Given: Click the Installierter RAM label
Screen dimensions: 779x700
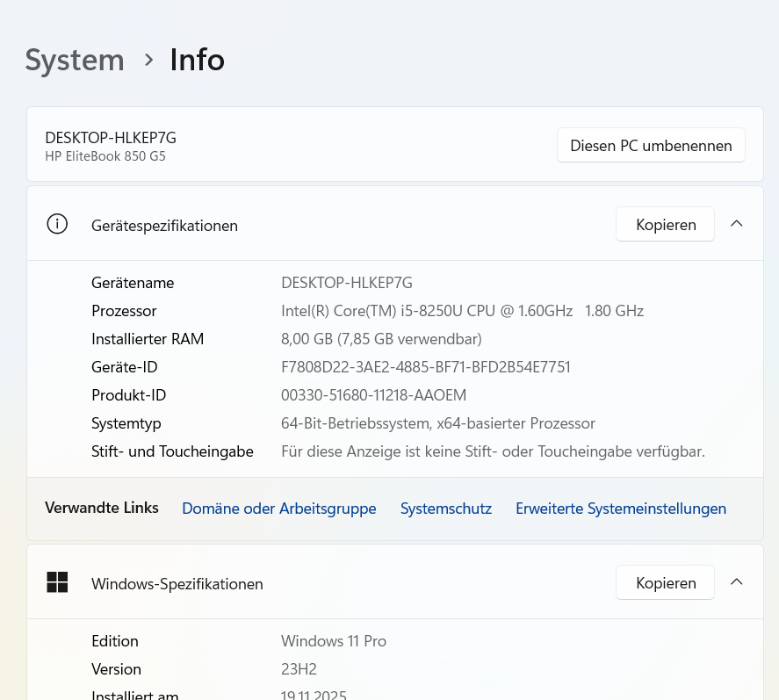Looking at the screenshot, I should (x=148, y=339).
